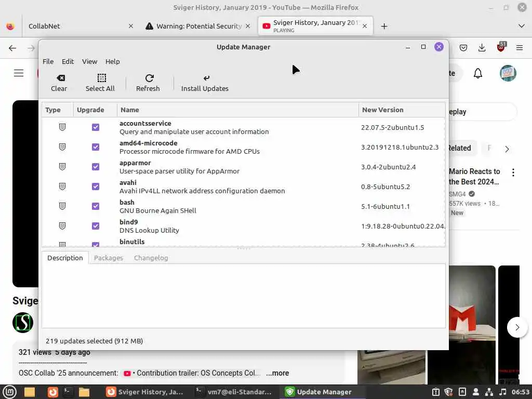Open the View menu in Update Manager
532x399 pixels.
tap(89, 61)
